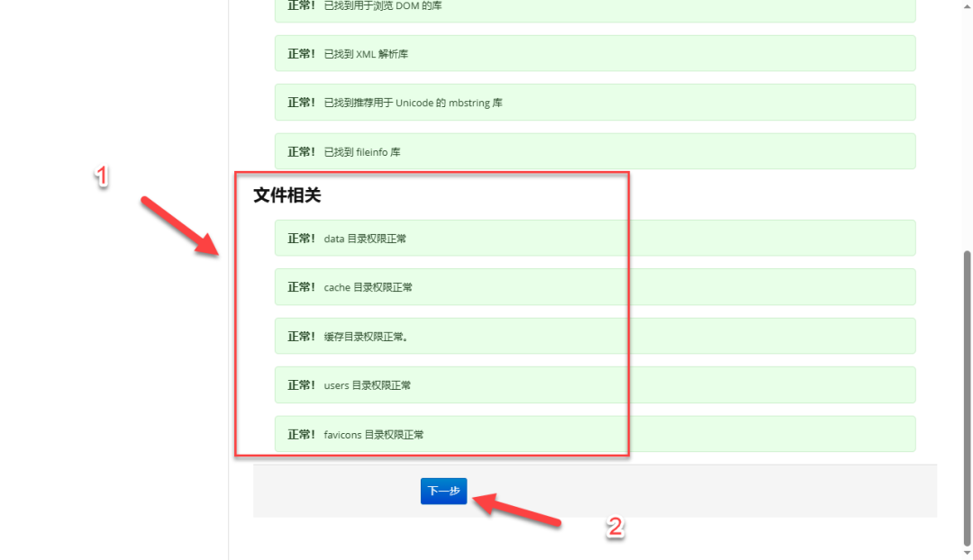Click the XML 解析库 check result
The height and width of the screenshot is (560, 973).
tap(595, 53)
